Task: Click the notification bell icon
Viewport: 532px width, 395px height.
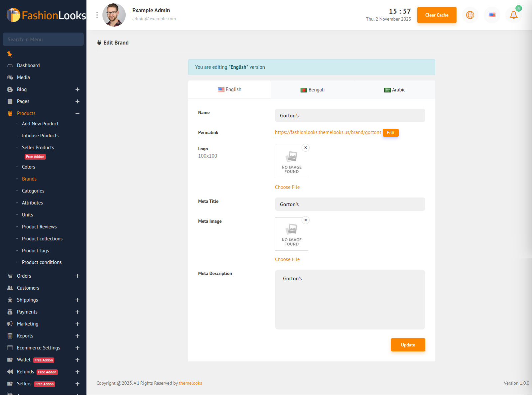Action: click(x=513, y=15)
